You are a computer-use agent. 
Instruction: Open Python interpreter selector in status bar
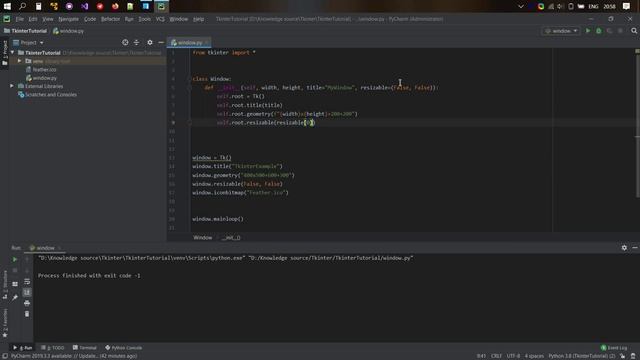[x=582, y=356]
